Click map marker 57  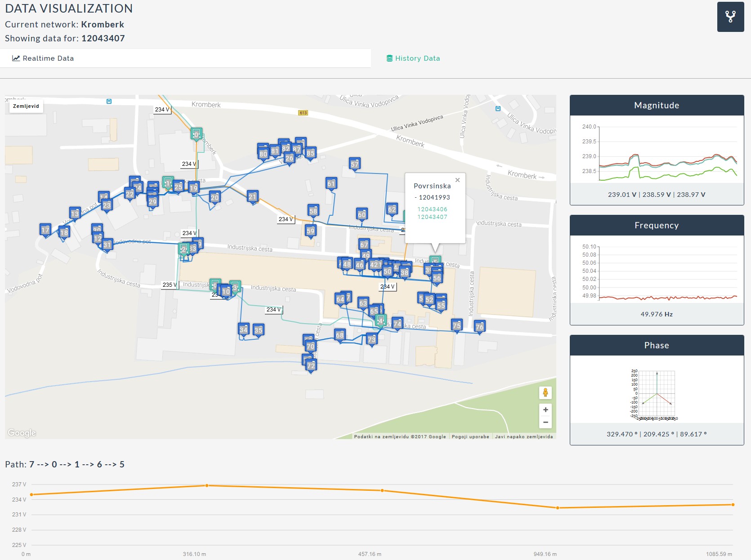(x=355, y=164)
